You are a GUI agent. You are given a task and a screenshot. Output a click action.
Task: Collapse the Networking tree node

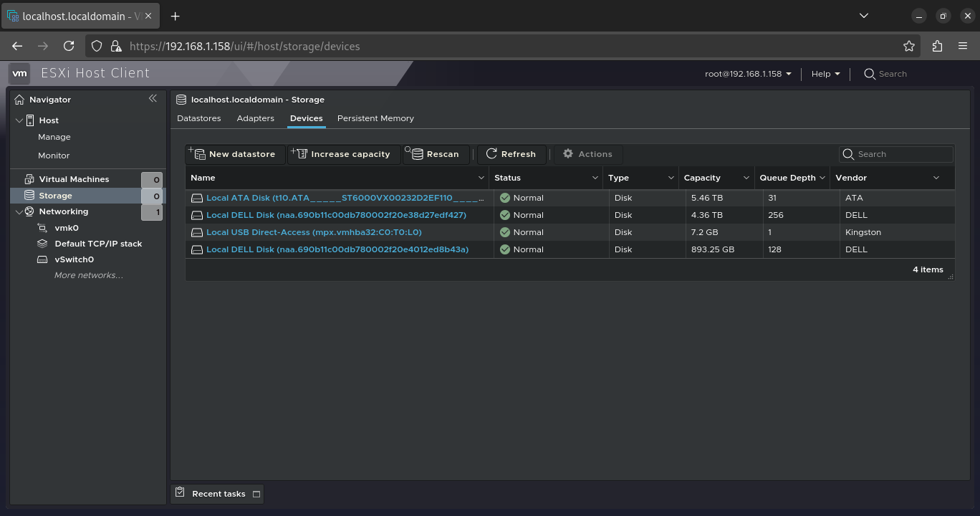(19, 211)
